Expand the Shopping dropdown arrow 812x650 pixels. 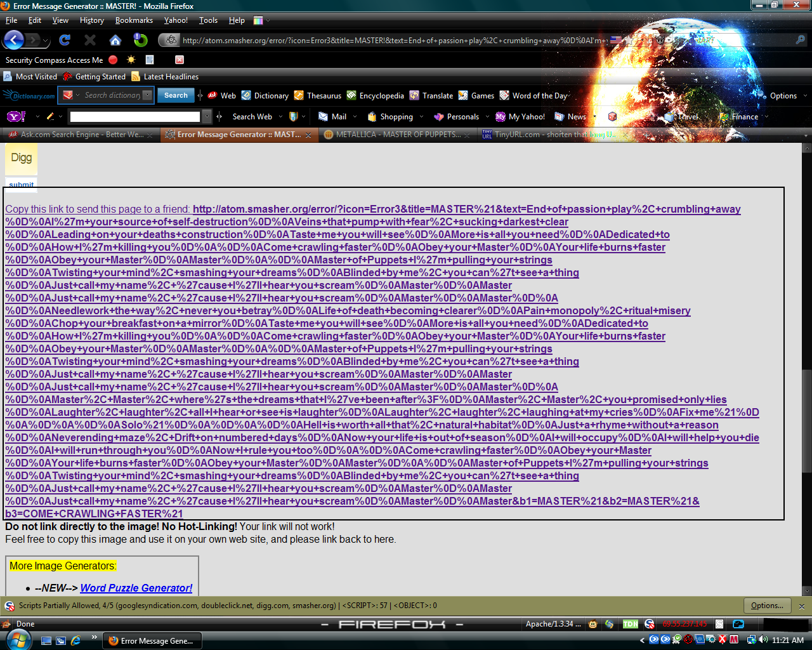click(421, 117)
